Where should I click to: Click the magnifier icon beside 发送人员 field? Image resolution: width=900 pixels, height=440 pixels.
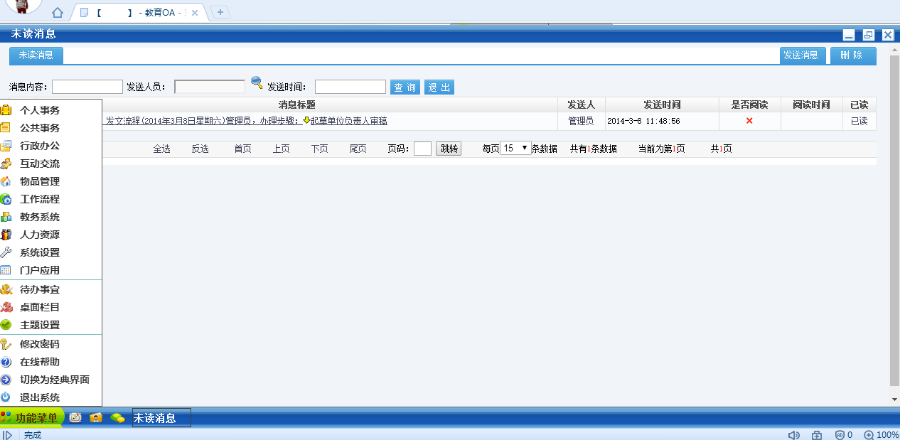[x=257, y=83]
